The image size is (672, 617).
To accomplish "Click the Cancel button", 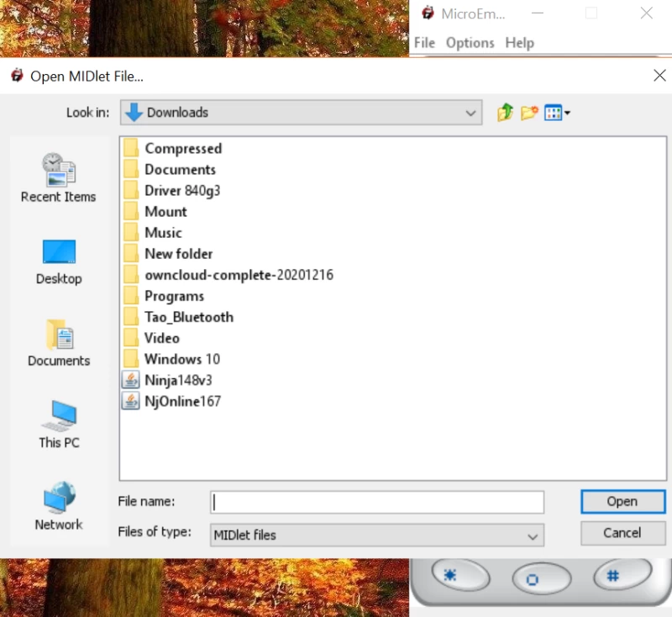I will click(x=622, y=533).
